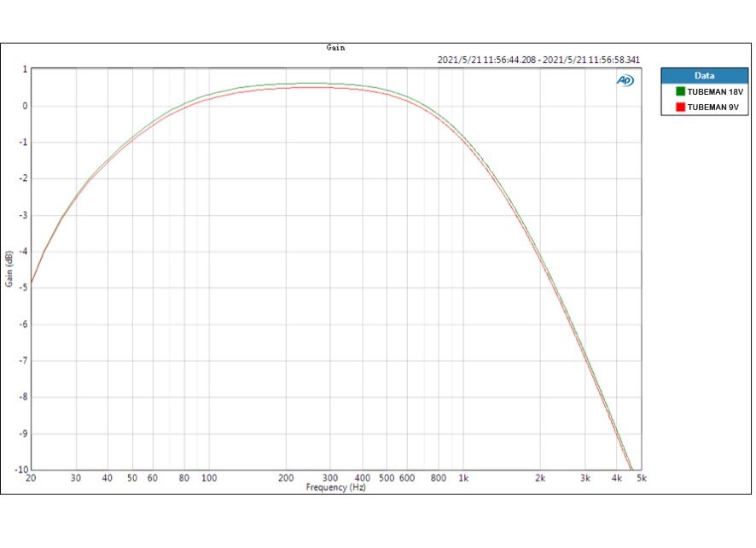Select the TUBEMAN 18V legend label
The image size is (756, 548).
click(x=714, y=90)
